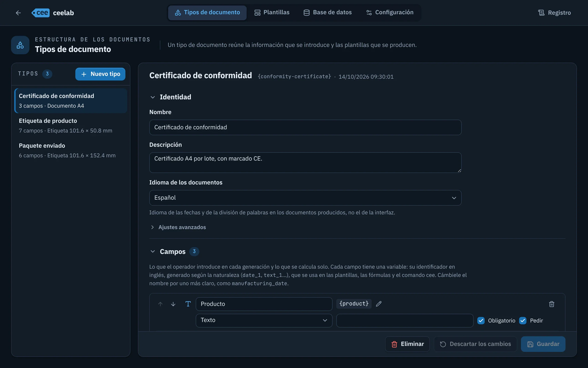Image resolution: width=588 pixels, height=368 pixels.
Task: Toggle the Pedir checkbox
Action: point(523,321)
